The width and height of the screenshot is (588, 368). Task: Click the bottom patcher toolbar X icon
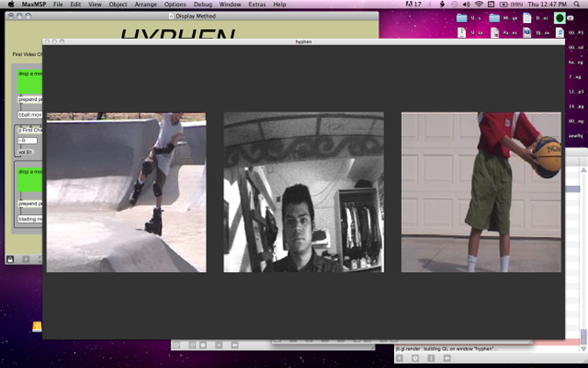pyautogui.click(x=219, y=345)
